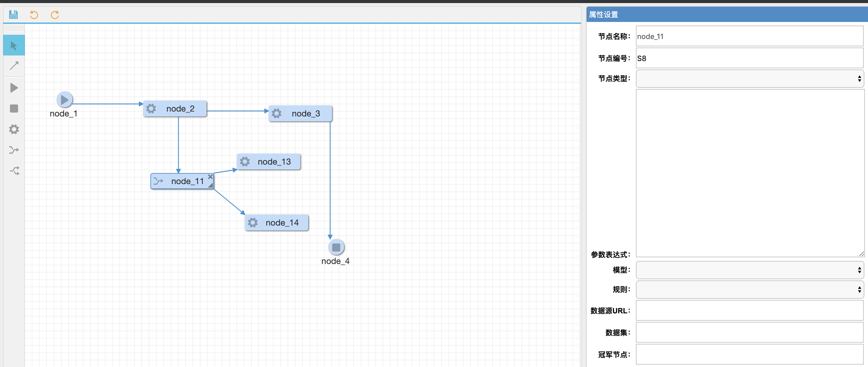Choose the join merge node tool

(x=14, y=171)
